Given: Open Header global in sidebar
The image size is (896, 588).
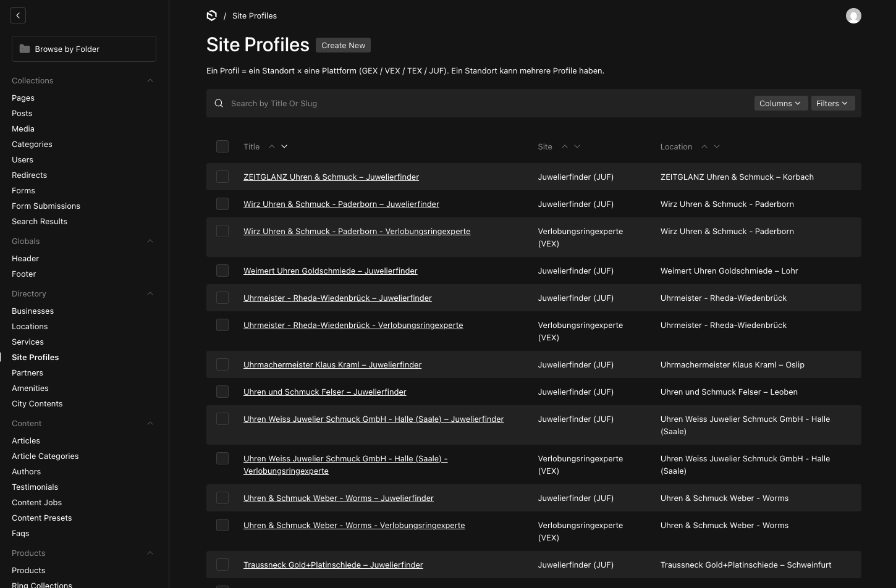Looking at the screenshot, I should point(25,258).
